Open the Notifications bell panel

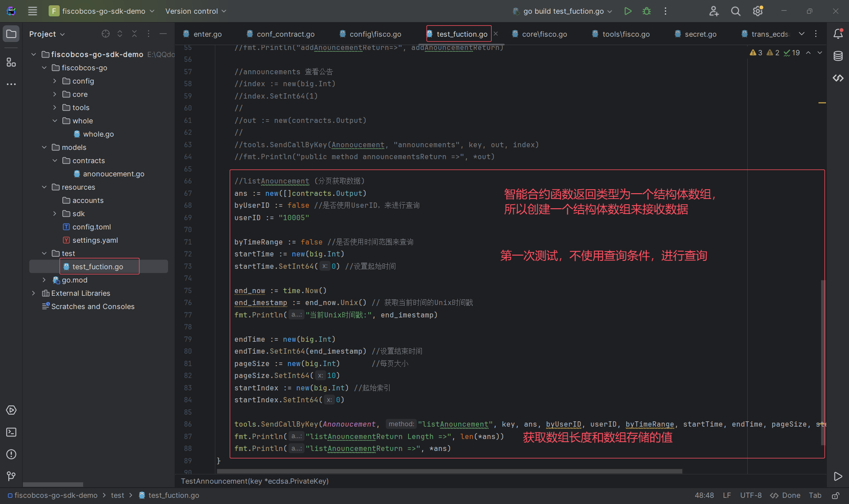pyautogui.click(x=838, y=34)
